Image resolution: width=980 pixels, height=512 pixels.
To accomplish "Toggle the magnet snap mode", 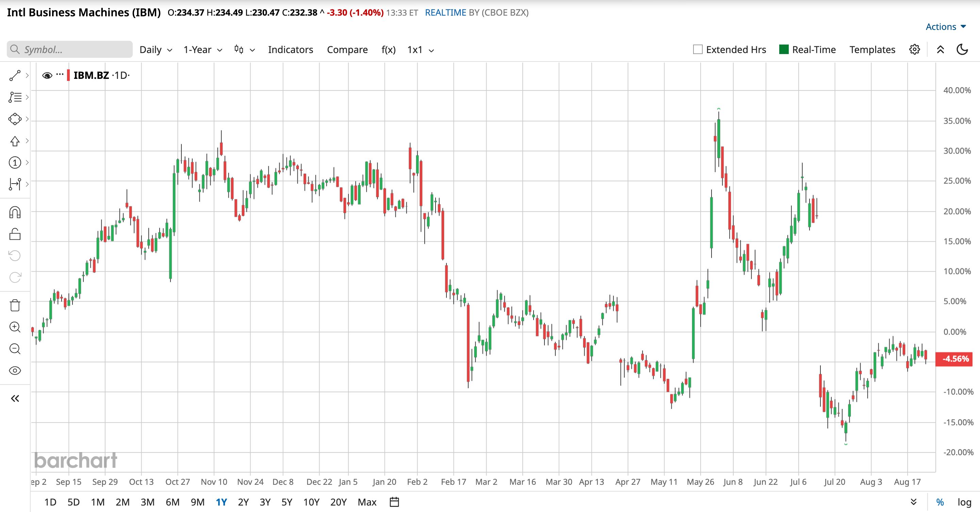I will pyautogui.click(x=15, y=212).
